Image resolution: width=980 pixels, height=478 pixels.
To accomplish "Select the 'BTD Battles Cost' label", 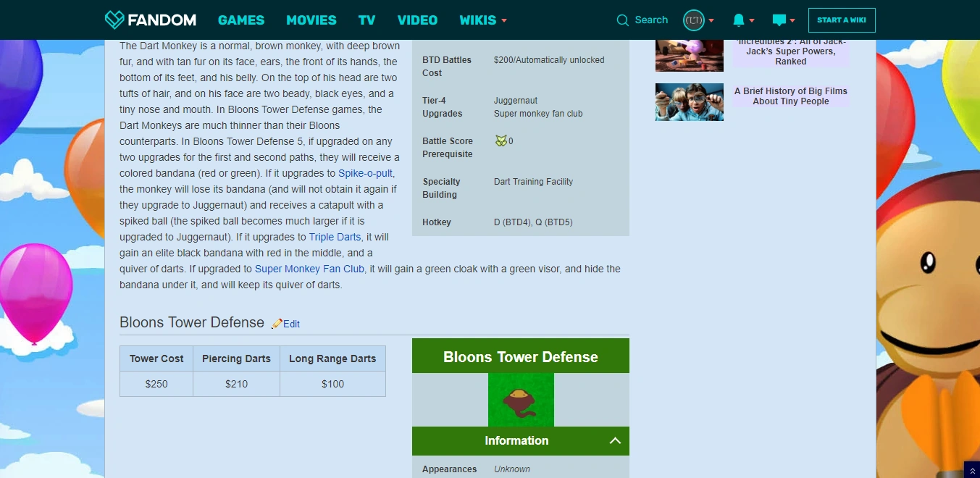I will [447, 67].
